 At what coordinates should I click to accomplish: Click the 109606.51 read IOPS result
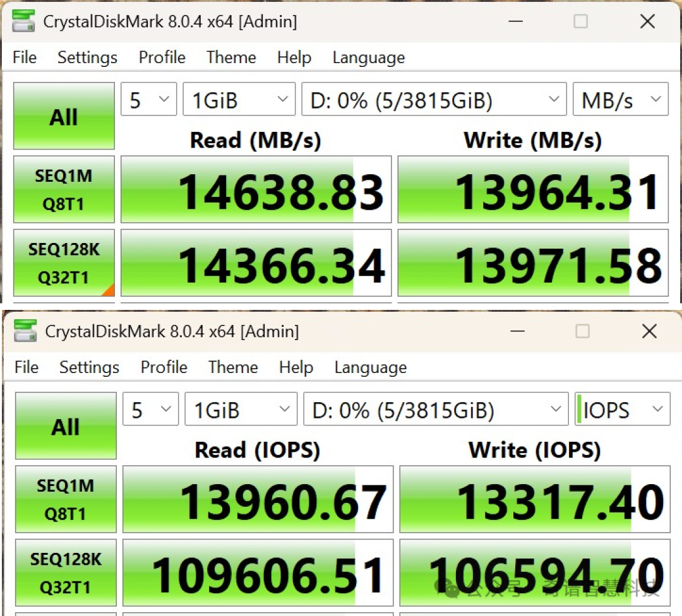(258, 572)
